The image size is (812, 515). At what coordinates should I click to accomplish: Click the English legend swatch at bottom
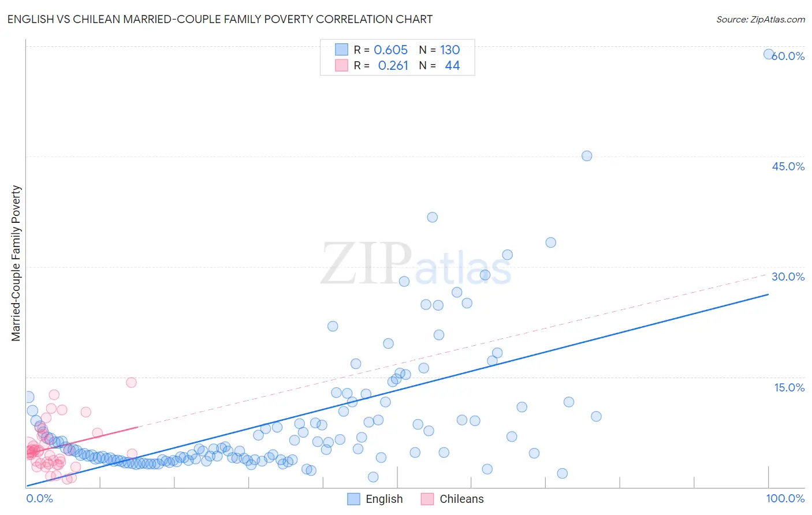(354, 499)
